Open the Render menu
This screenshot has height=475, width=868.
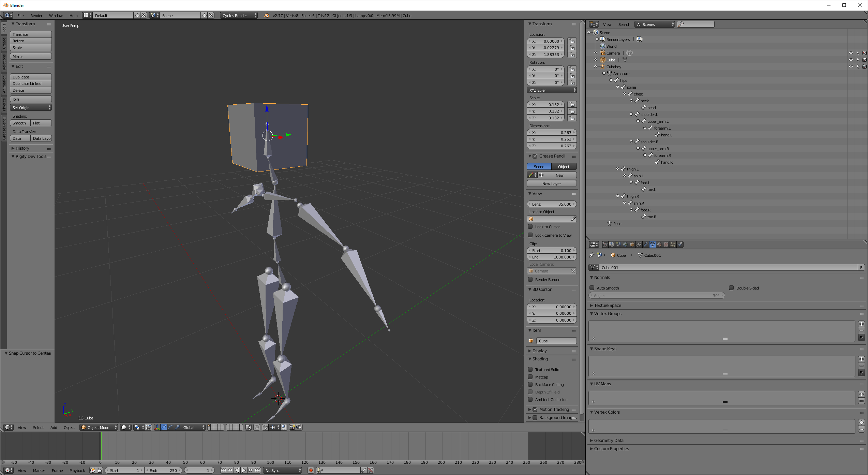36,15
